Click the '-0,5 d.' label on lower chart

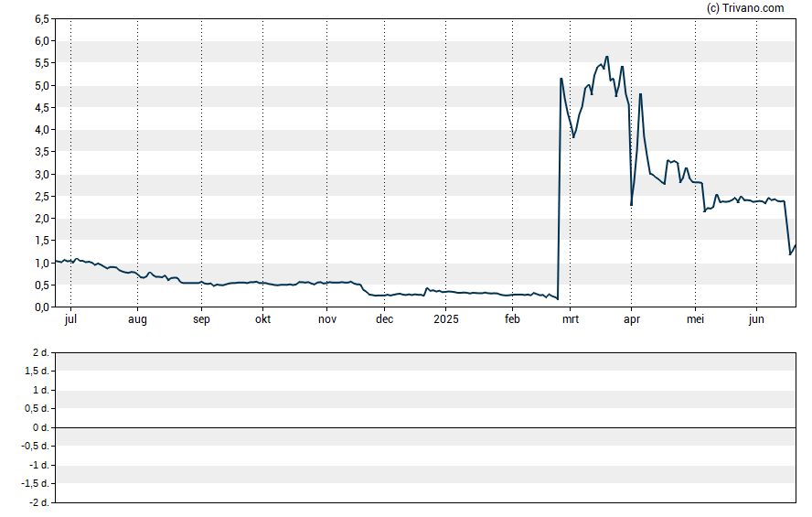pyautogui.click(x=36, y=446)
